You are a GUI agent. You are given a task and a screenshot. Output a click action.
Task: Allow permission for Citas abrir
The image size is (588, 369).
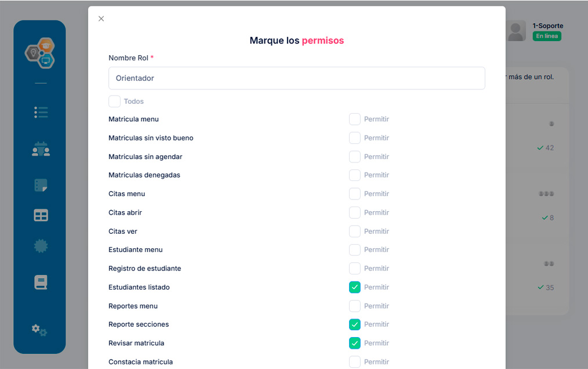pyautogui.click(x=354, y=212)
